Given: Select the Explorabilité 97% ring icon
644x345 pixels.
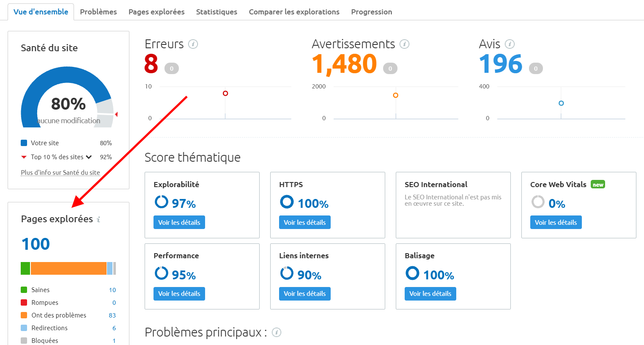Looking at the screenshot, I should click(x=161, y=202).
